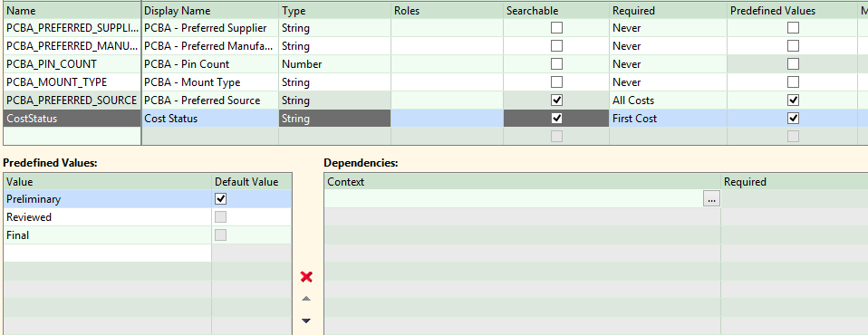Click the Roles column header
Image resolution: width=868 pixels, height=335 pixels.
447,11
